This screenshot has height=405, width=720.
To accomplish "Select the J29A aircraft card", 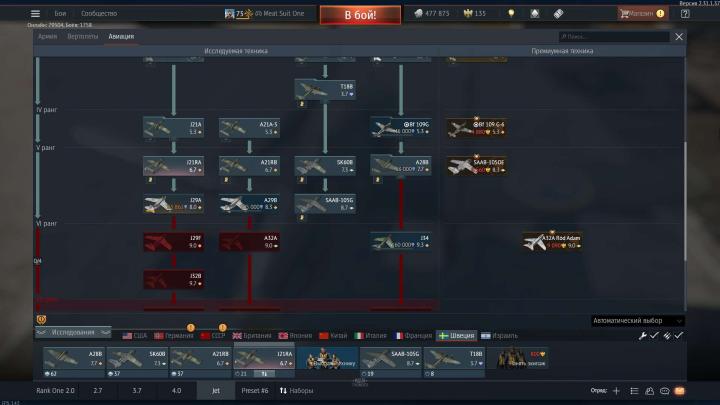I will (x=174, y=204).
